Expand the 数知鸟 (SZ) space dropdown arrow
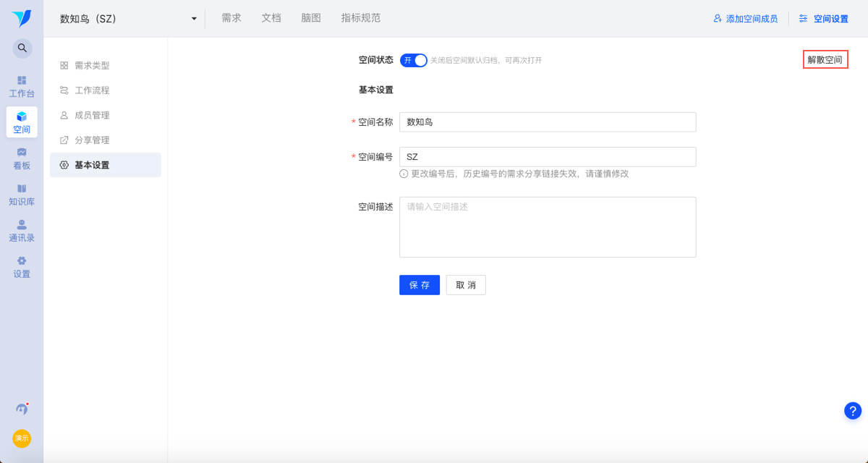Image resolution: width=868 pixels, height=463 pixels. click(194, 19)
